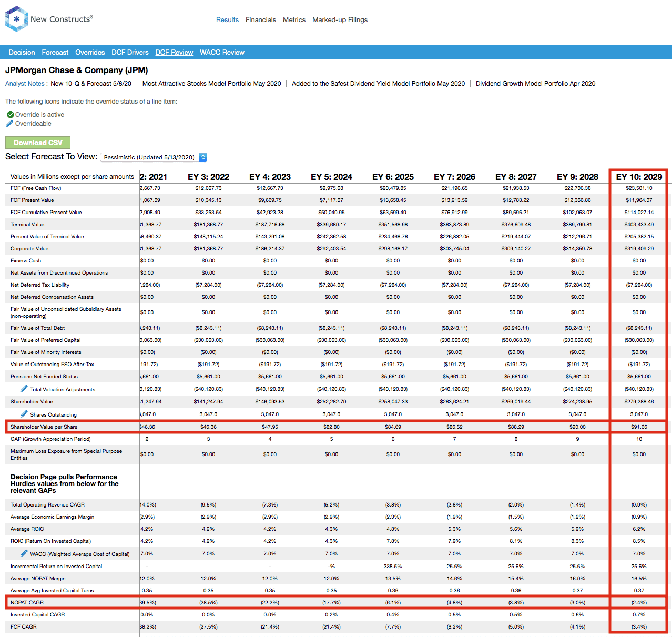Select the 'EY 9: 2028' column header
Screen dimensions: 672x637
click(578, 177)
